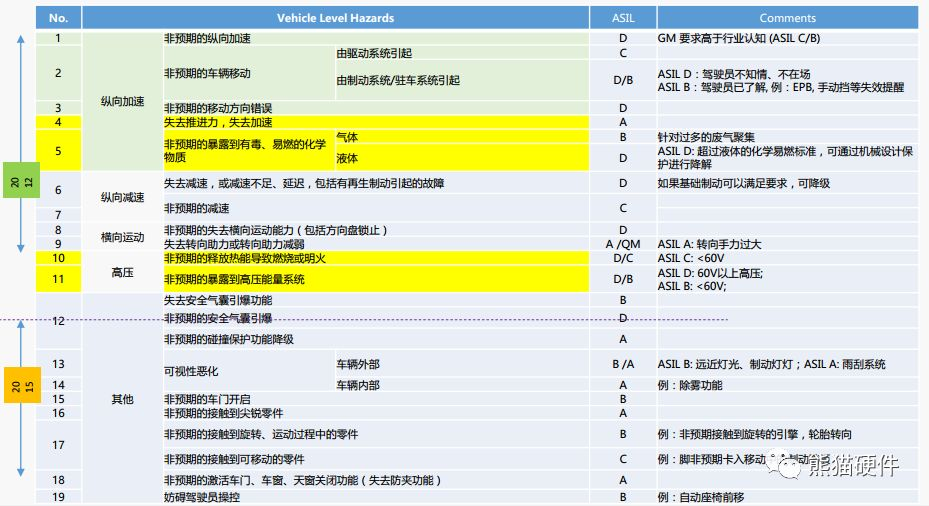Select the yellow row number "5"
Screen dimensions: 929x506
click(x=58, y=151)
